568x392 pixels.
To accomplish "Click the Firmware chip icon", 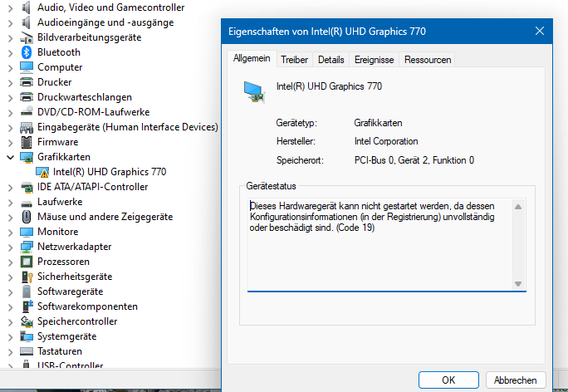I will [x=27, y=142].
